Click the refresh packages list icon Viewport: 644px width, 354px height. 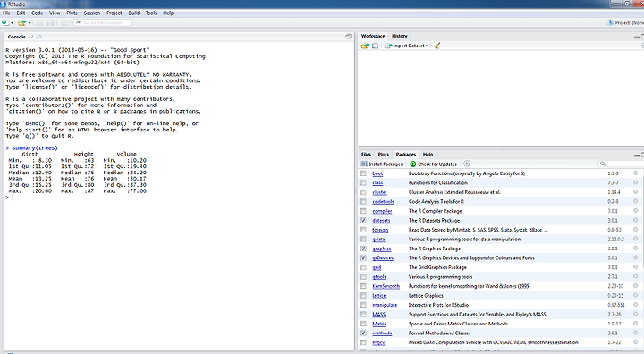pyautogui.click(x=467, y=164)
